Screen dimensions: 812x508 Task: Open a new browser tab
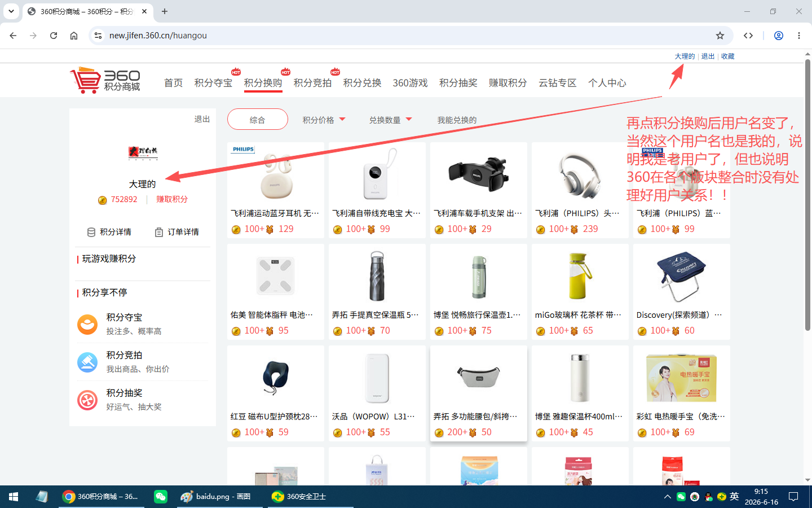coord(165,11)
